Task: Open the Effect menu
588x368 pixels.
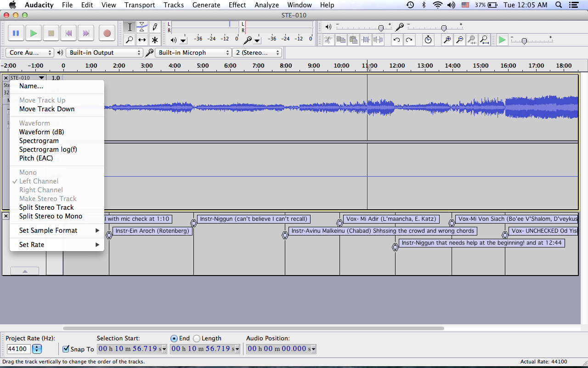Action: 237,5
